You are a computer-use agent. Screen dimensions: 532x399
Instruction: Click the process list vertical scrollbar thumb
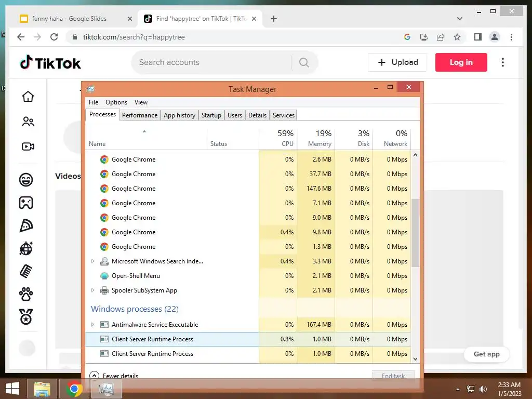point(415,233)
